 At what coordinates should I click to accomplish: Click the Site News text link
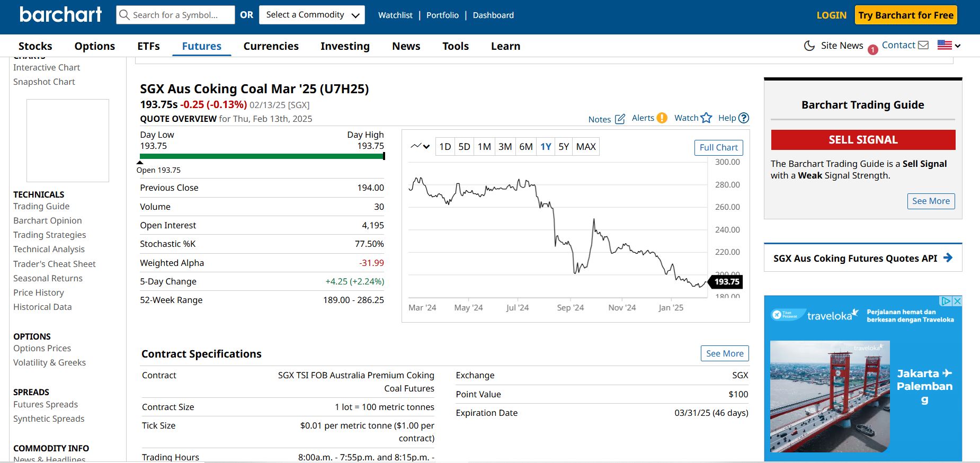coord(842,46)
